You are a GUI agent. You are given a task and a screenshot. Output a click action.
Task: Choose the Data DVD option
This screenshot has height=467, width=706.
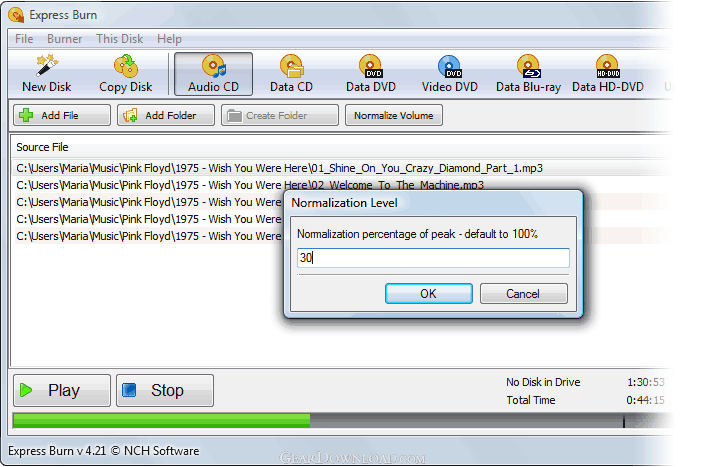(371, 74)
